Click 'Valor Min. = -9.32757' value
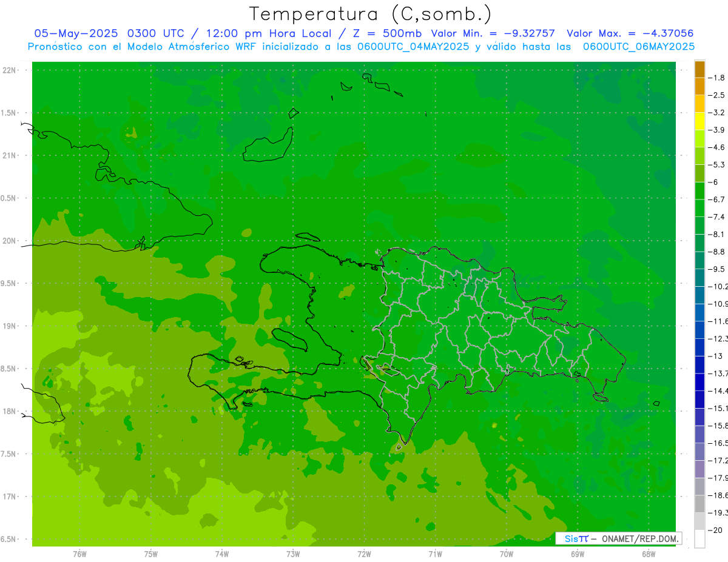Viewport: 728px width, 562px height. click(x=493, y=33)
